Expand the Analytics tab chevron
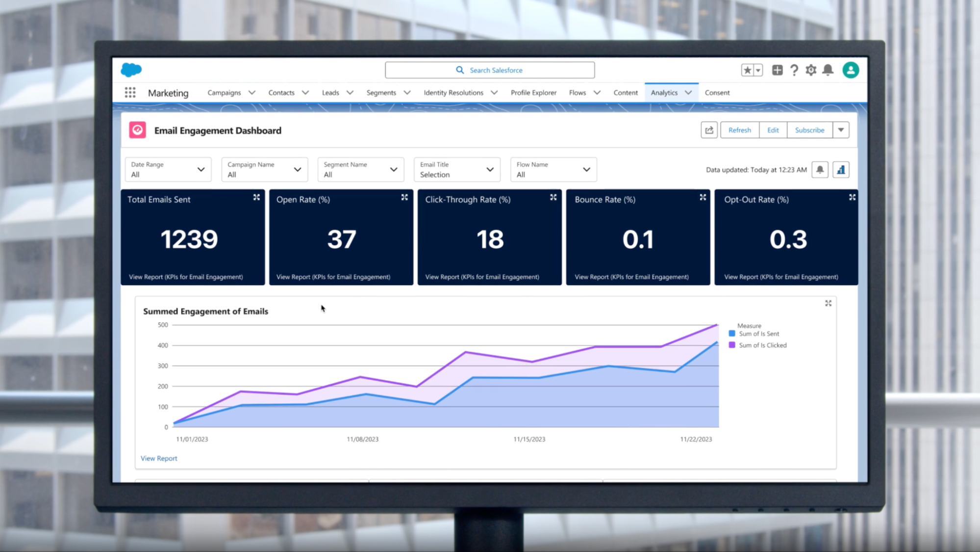This screenshot has width=980, height=552. tap(688, 92)
